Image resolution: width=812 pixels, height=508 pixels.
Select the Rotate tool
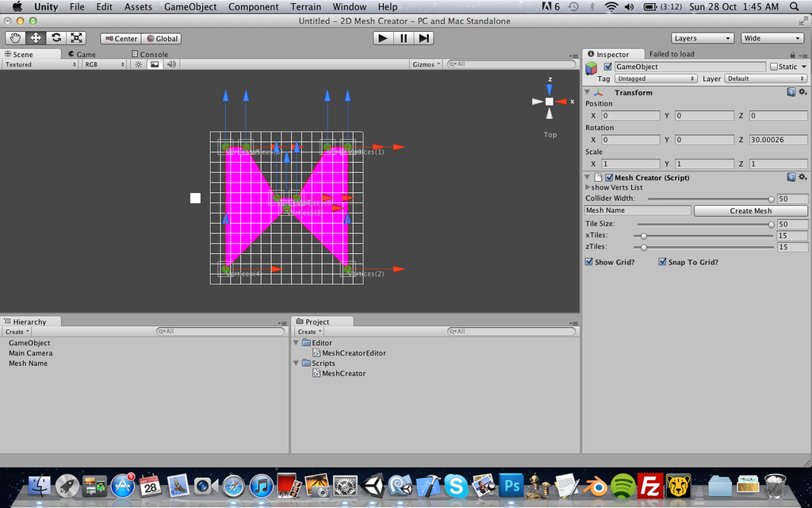pos(56,37)
